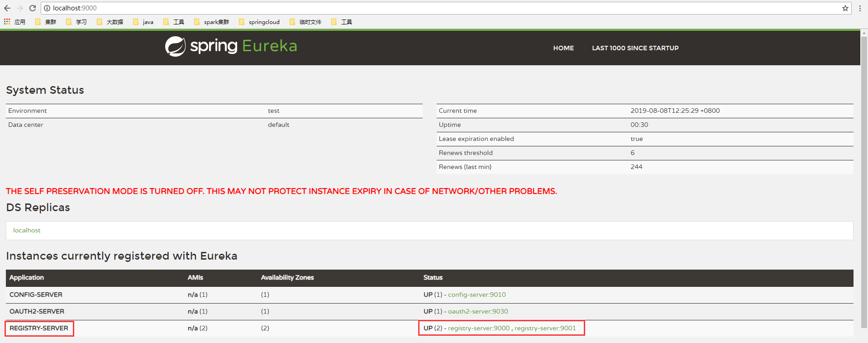
Task: Click the Status column header
Action: click(x=433, y=277)
